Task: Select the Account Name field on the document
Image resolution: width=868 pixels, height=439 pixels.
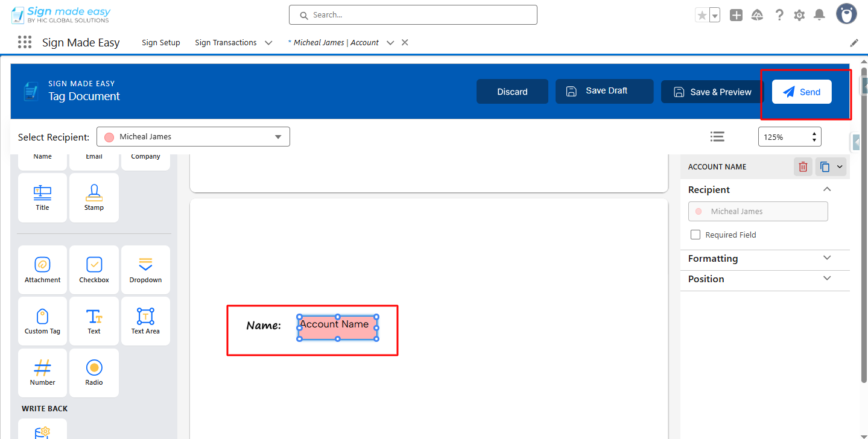Action: point(338,327)
